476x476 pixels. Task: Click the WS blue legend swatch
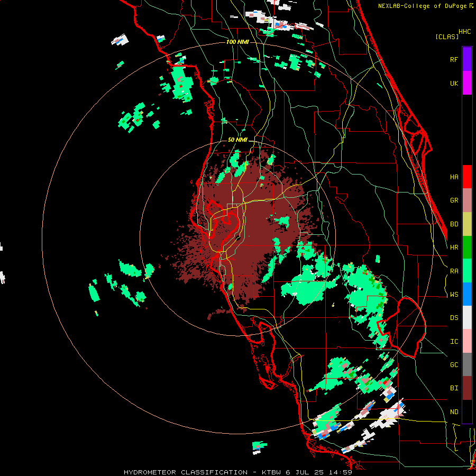click(467, 294)
